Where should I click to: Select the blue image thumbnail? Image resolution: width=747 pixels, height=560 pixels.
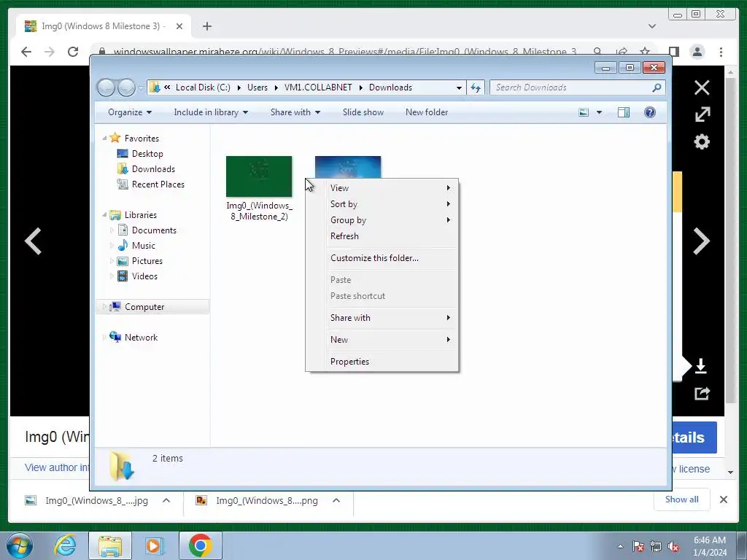348,167
